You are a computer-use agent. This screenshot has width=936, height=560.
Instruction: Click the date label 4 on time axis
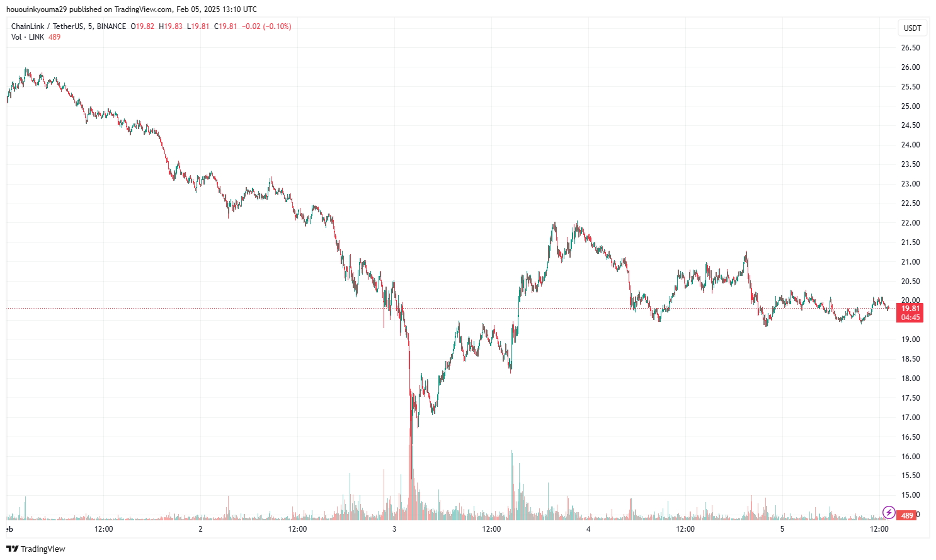[588, 529]
